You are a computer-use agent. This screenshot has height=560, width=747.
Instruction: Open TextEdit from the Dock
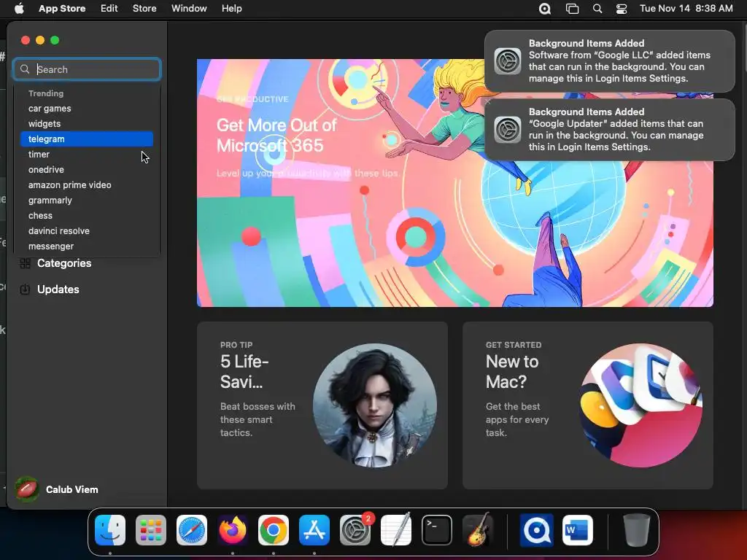point(396,530)
